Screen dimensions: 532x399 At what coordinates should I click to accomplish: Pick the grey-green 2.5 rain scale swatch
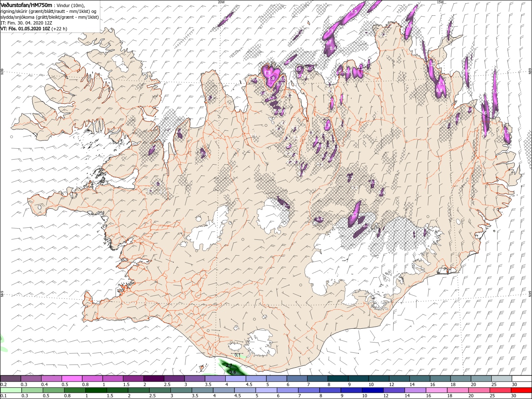point(160,390)
